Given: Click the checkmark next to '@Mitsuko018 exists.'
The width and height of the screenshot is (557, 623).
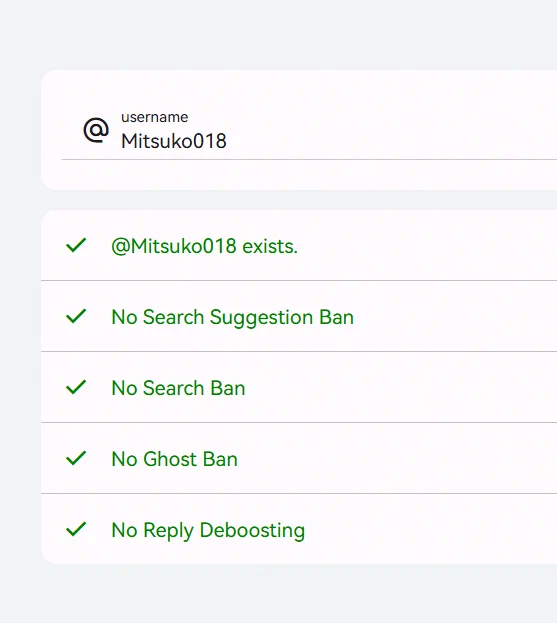Looking at the screenshot, I should (76, 245).
